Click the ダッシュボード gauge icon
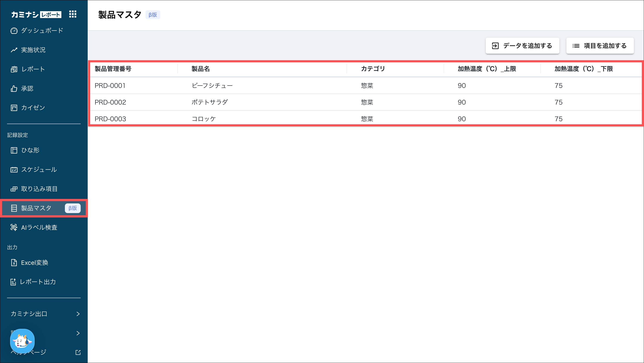The height and width of the screenshot is (363, 644). click(x=14, y=31)
